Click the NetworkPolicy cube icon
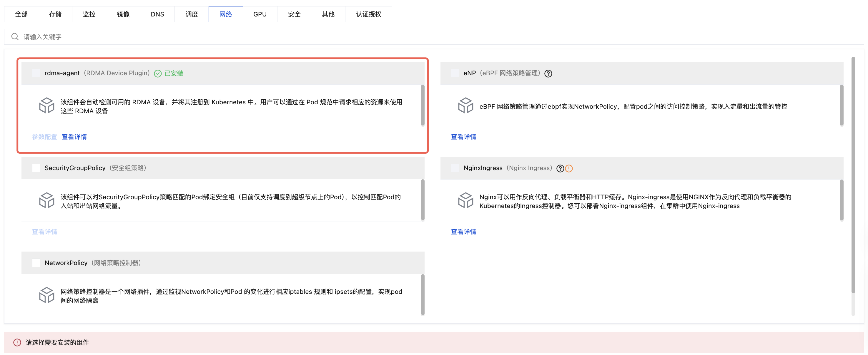This screenshot has width=868, height=355. [x=46, y=295]
